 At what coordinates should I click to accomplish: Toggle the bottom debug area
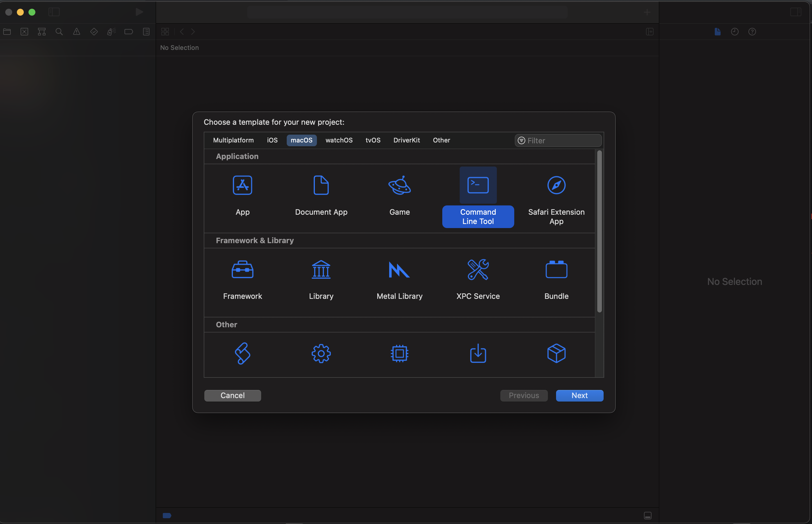point(647,516)
